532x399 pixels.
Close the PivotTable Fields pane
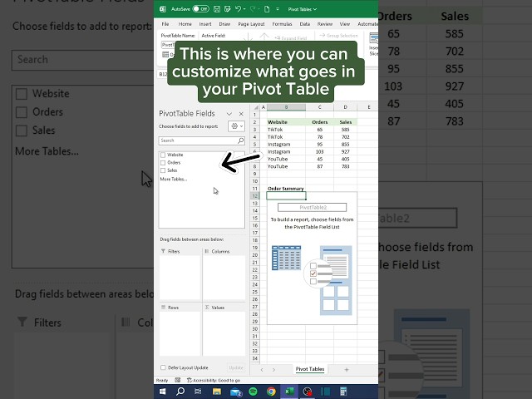[x=241, y=114]
